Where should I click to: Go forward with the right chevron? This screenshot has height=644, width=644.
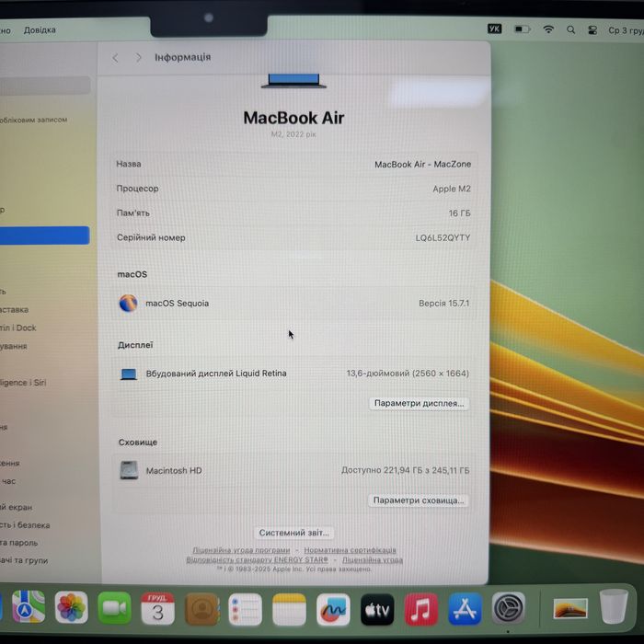(138, 58)
